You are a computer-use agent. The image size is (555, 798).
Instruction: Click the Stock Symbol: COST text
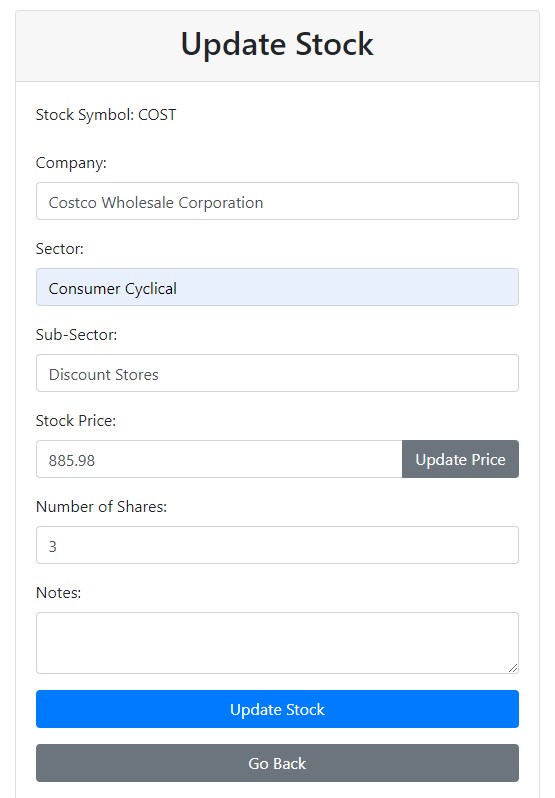pos(106,115)
